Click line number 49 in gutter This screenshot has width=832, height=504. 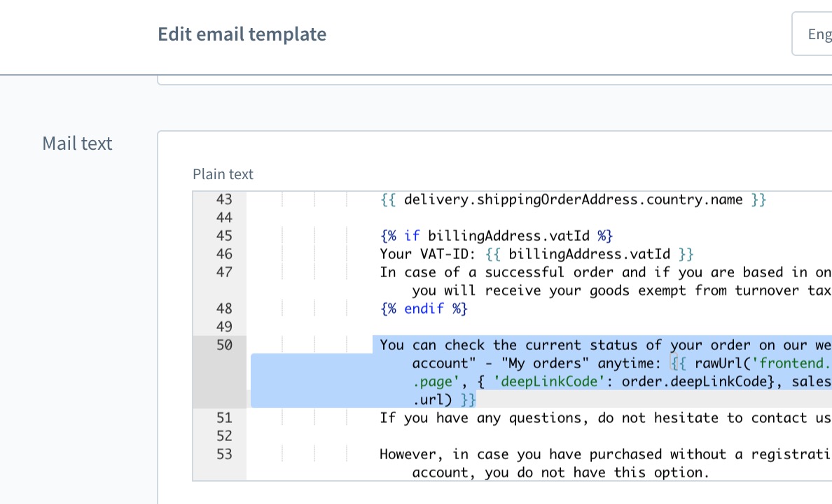pos(224,327)
